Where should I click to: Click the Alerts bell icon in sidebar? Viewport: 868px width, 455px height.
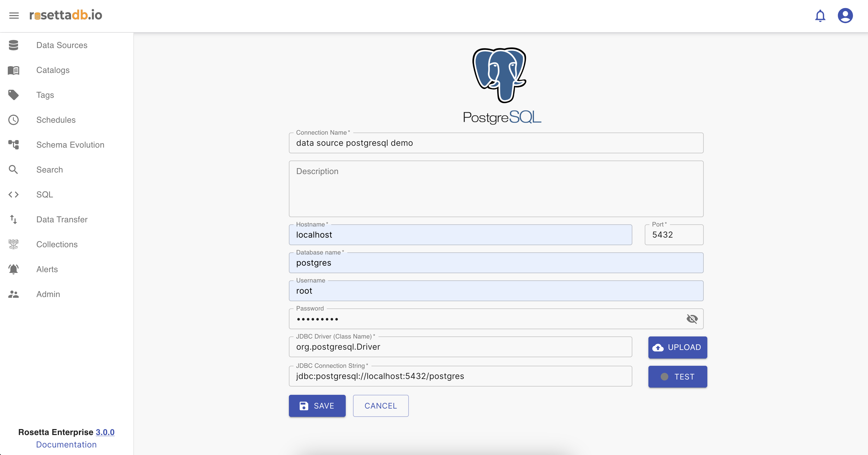(x=13, y=269)
